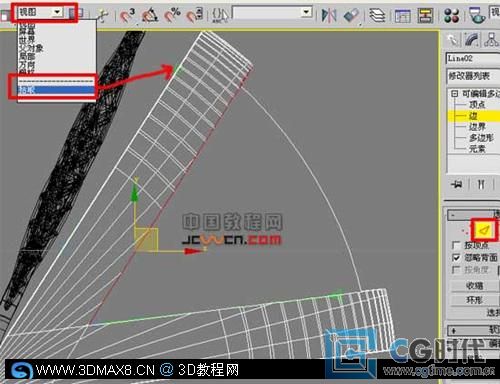Choose 世界 in coordinate system list
This screenshot has height=384, width=500.
click(x=27, y=40)
